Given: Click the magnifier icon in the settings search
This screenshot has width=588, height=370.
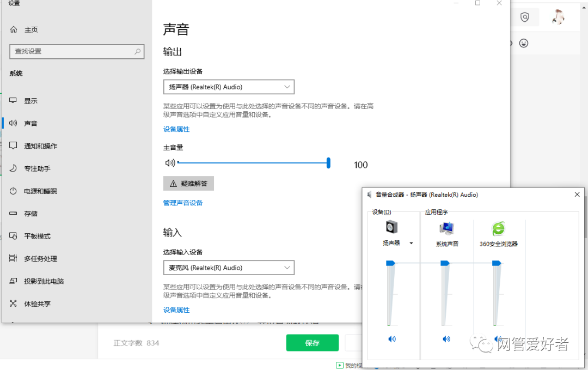Looking at the screenshot, I should pyautogui.click(x=138, y=51).
